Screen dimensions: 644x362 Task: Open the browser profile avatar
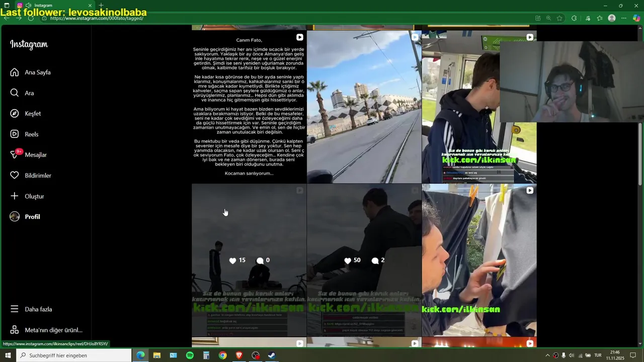point(612,18)
